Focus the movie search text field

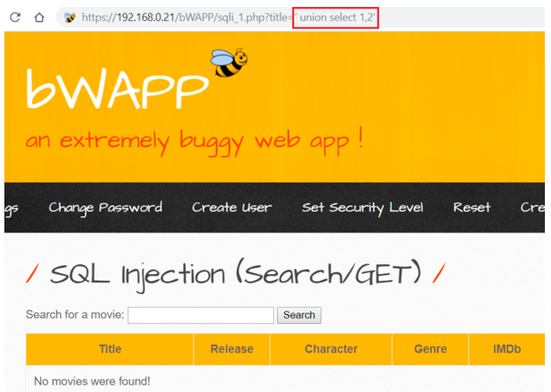point(201,315)
